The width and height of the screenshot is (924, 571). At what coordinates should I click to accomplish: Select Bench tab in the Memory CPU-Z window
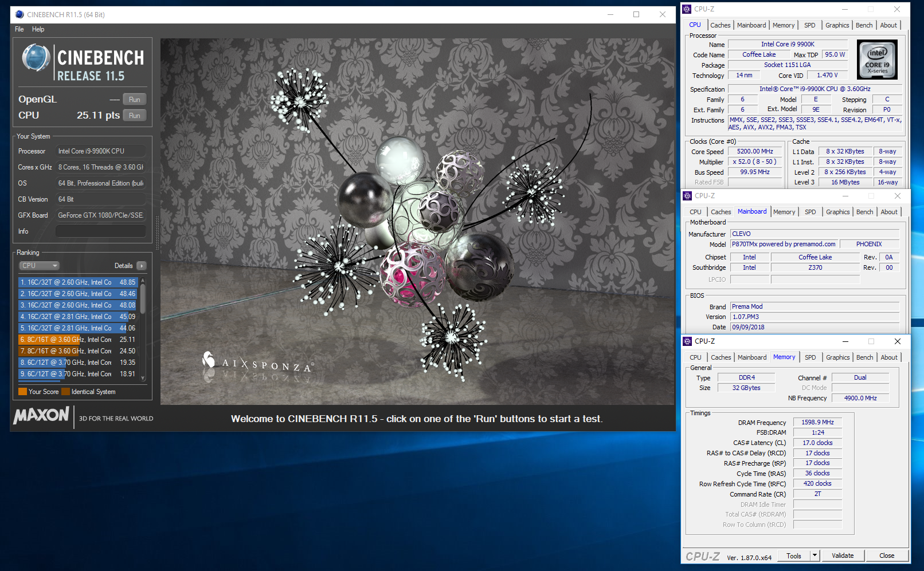point(865,357)
